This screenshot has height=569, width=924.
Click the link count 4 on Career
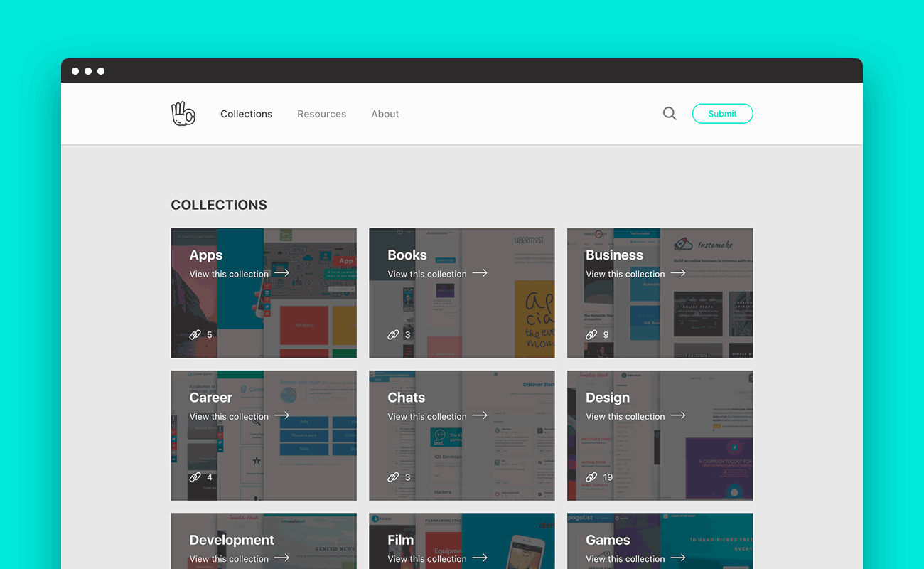pyautogui.click(x=210, y=477)
